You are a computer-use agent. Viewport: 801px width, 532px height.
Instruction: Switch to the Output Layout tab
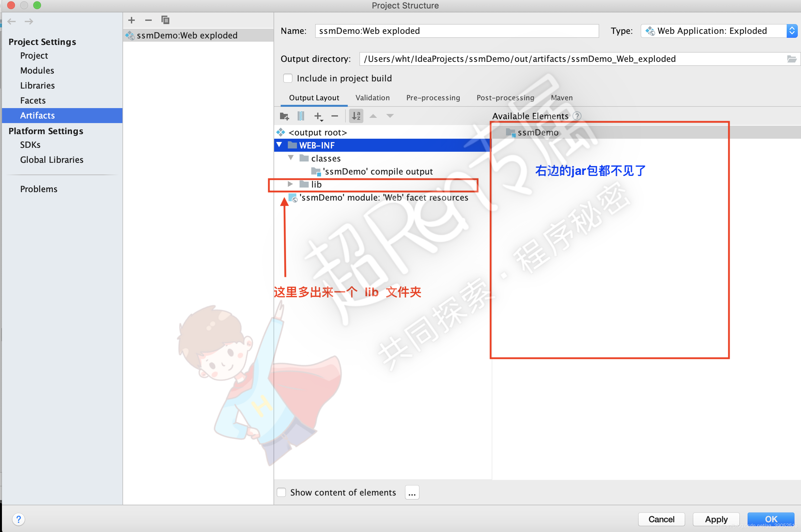[314, 98]
